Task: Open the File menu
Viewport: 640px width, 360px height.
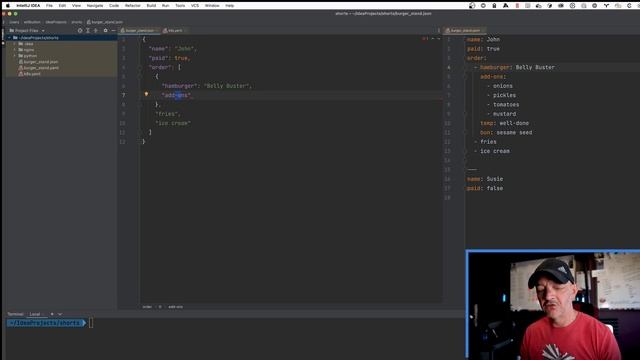Action: [49, 6]
